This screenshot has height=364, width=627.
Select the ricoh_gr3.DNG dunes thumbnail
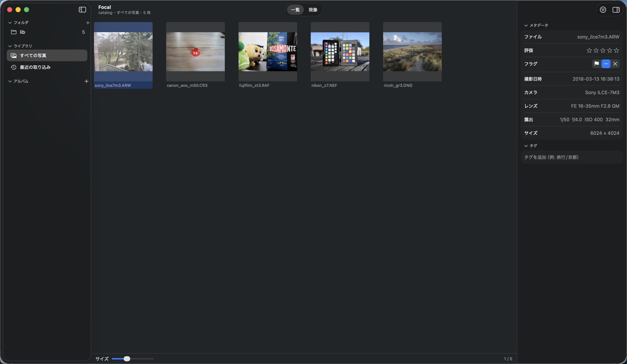pos(412,52)
